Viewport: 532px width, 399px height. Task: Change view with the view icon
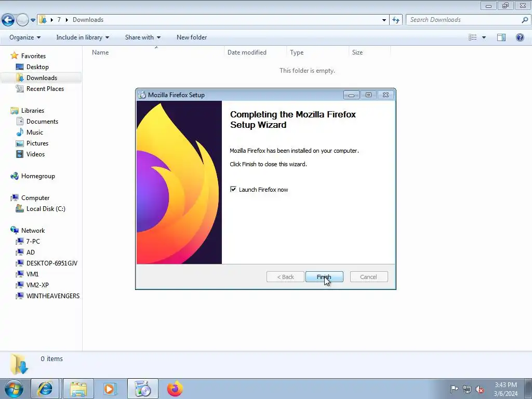pos(472,37)
